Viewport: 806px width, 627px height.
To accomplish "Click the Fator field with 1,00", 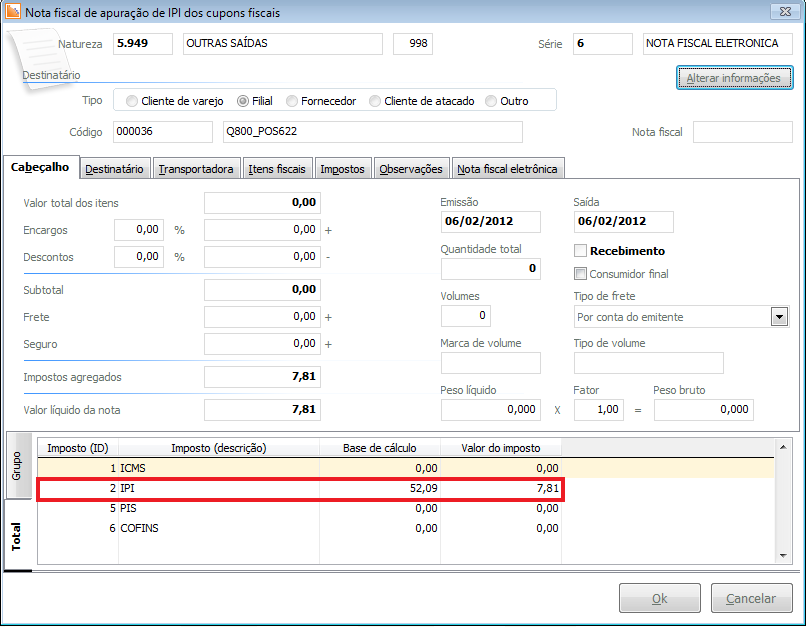I will coord(599,410).
